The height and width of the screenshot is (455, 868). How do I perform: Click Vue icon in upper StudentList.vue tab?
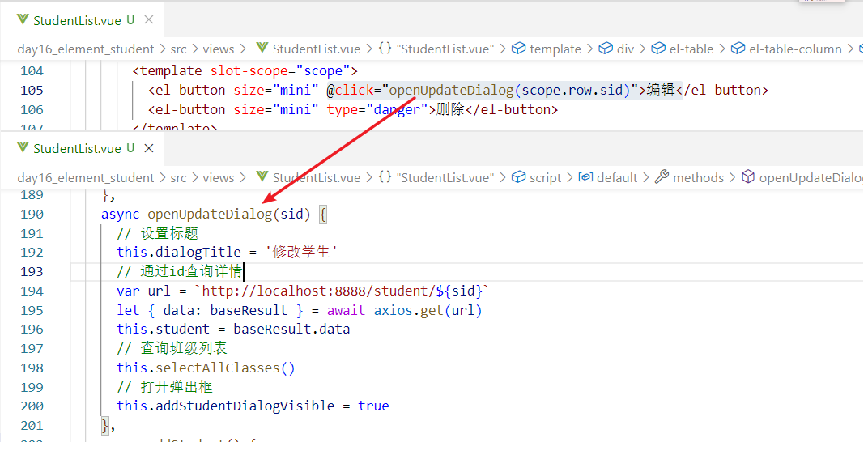coord(23,20)
